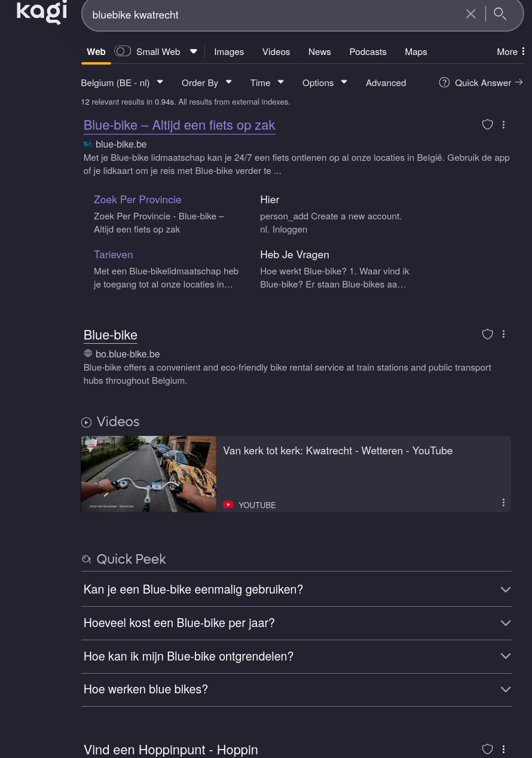Open the search magnifier icon

point(500,14)
